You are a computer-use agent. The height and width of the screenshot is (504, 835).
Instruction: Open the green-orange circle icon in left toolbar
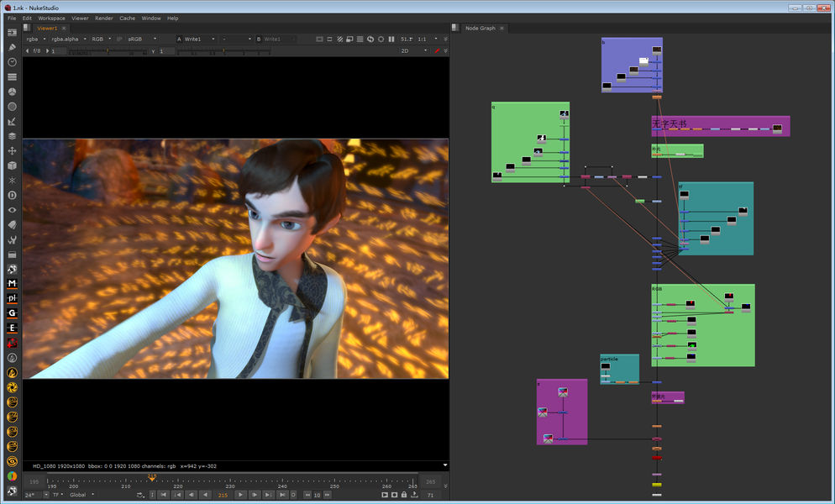(12, 475)
